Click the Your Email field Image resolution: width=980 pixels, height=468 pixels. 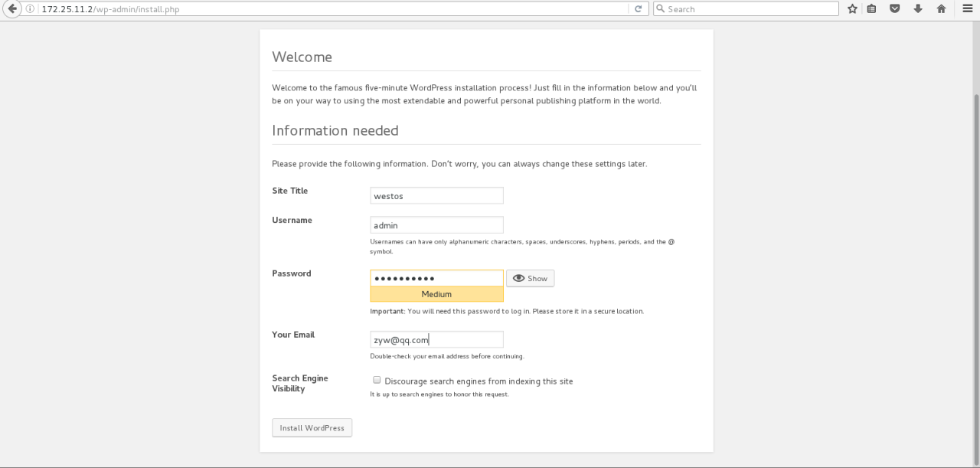pyautogui.click(x=436, y=339)
